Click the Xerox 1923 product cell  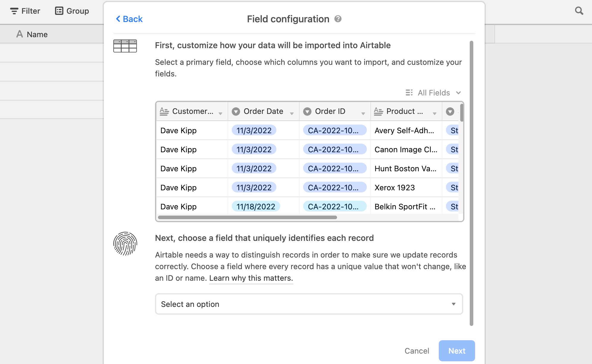coord(406,187)
